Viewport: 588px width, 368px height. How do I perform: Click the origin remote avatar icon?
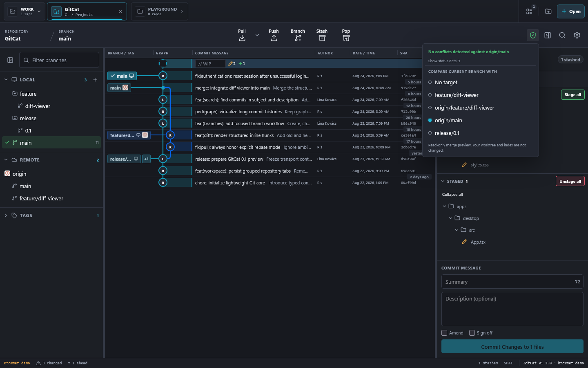(x=7, y=174)
